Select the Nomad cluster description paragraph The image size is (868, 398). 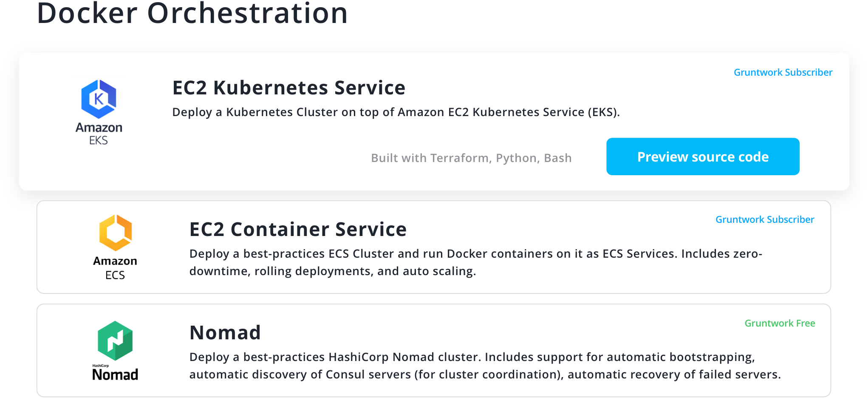pyautogui.click(x=485, y=366)
